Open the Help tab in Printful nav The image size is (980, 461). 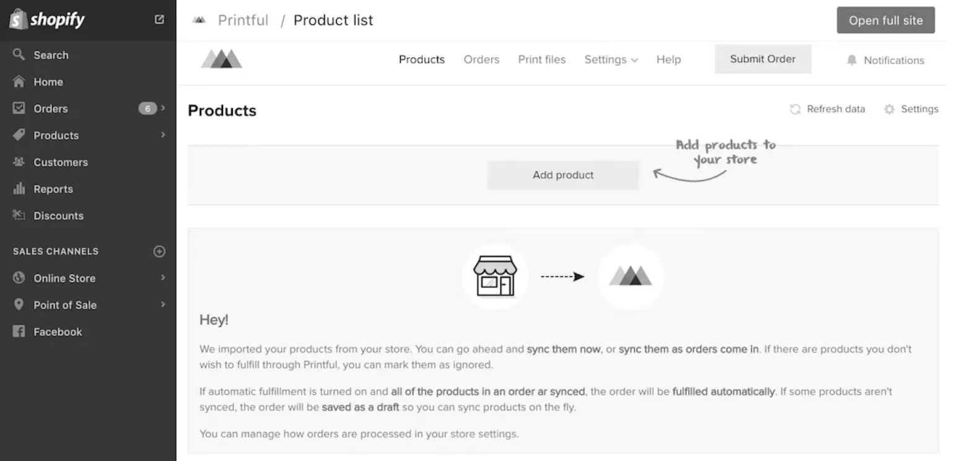[x=668, y=59]
